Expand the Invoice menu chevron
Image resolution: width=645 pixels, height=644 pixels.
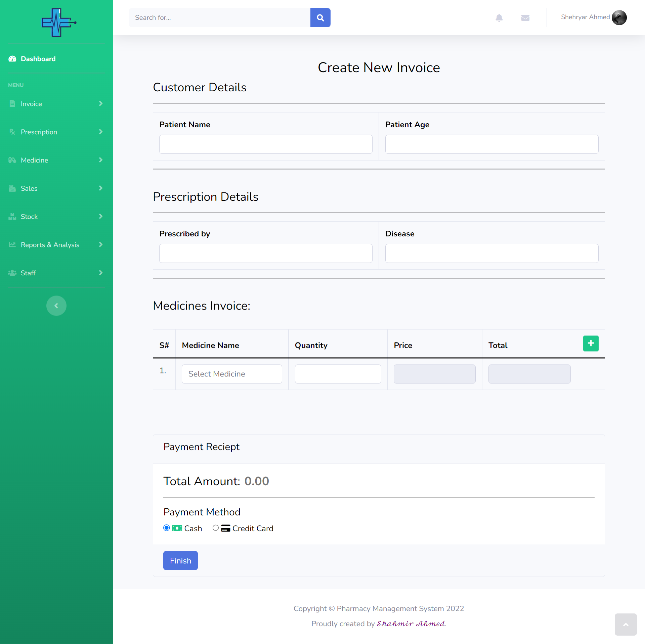click(100, 104)
